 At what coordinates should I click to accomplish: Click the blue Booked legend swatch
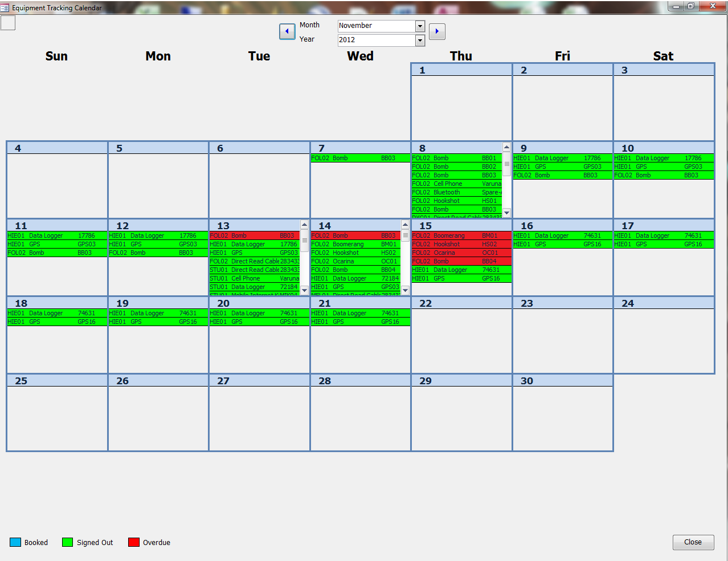[x=15, y=542]
